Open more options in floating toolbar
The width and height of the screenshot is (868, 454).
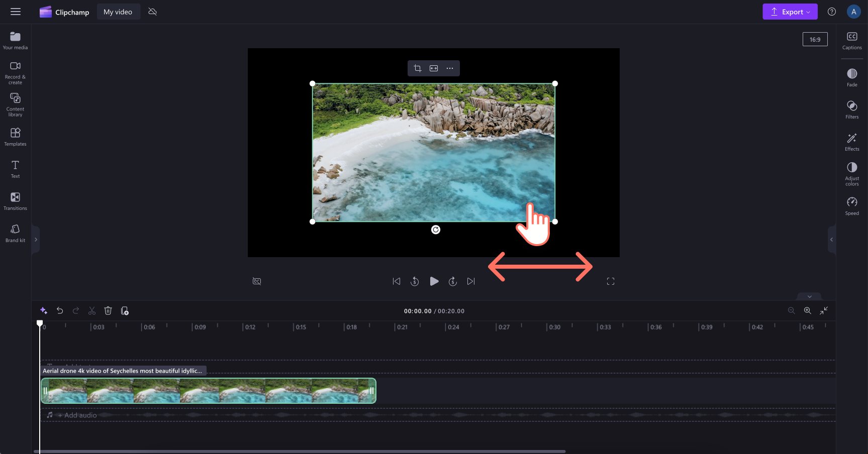[450, 68]
